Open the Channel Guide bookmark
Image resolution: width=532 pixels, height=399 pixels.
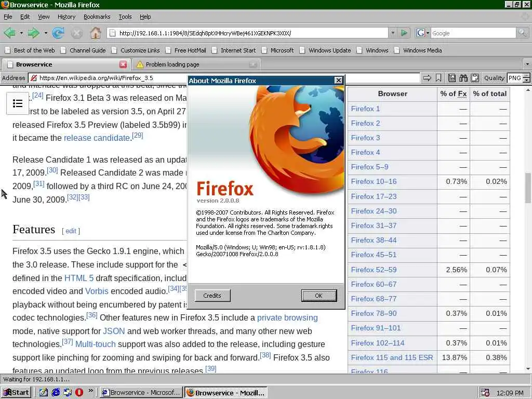click(x=83, y=50)
